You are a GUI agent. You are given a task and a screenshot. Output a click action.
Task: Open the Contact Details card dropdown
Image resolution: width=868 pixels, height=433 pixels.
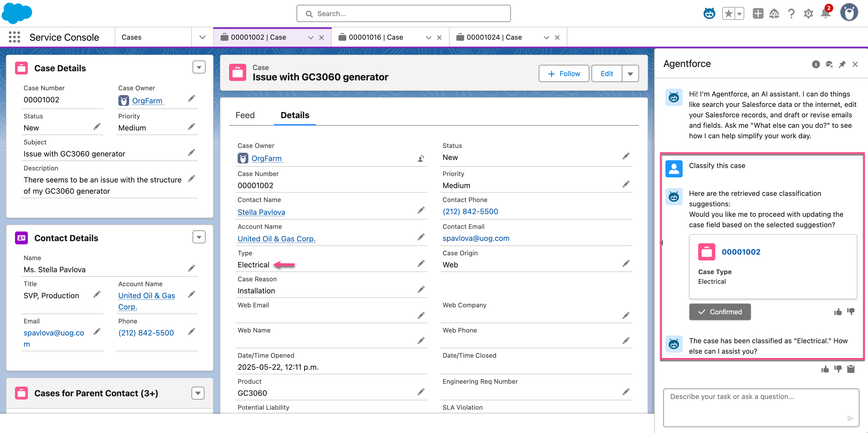(199, 237)
